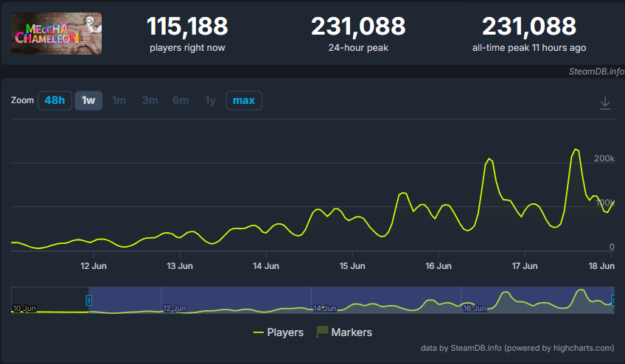Click the 16 Jun label on the x-axis
Image resolution: width=625 pixels, height=364 pixels.
pos(439,266)
